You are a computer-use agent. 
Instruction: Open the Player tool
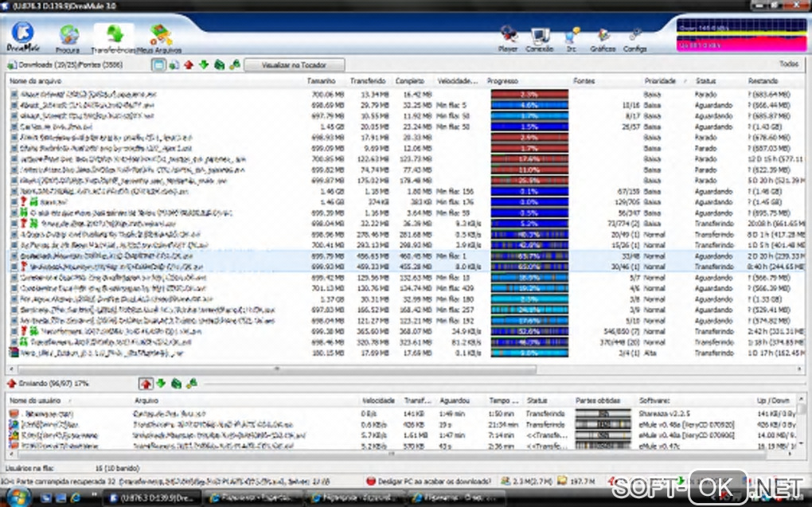click(x=508, y=38)
